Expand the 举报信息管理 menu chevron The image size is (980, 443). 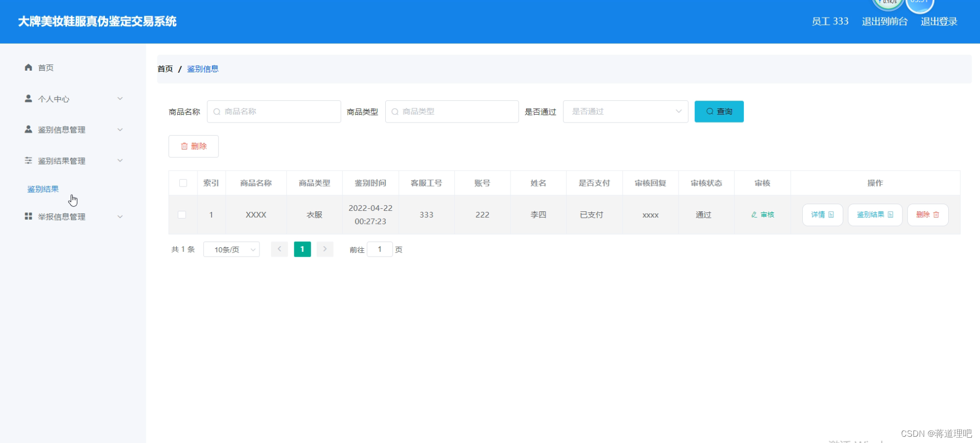click(x=120, y=217)
